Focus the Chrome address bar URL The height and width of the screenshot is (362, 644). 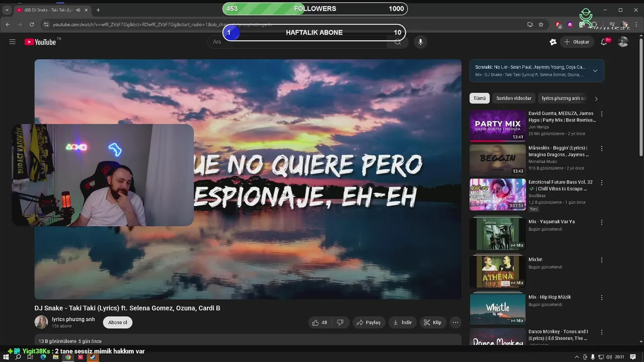[x=163, y=24]
